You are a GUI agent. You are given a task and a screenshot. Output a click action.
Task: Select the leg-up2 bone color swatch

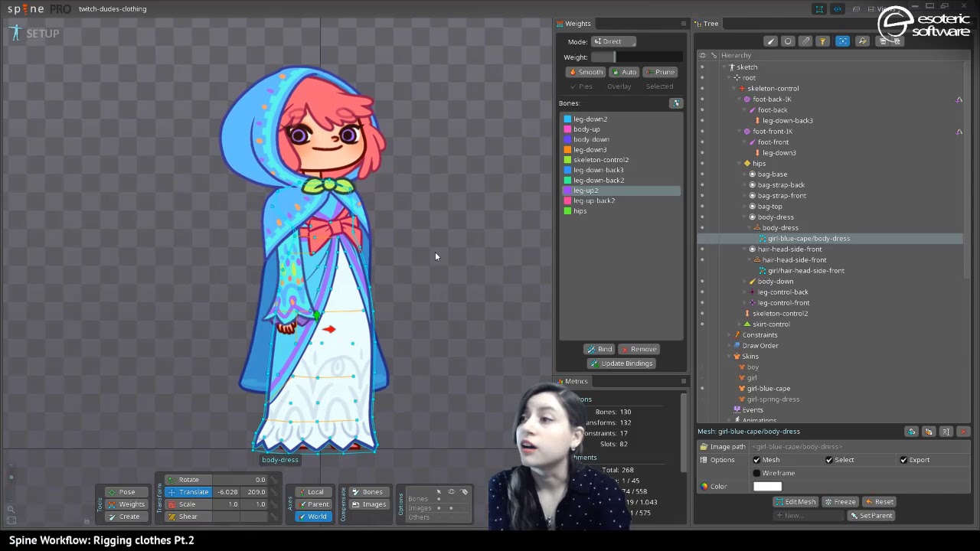click(x=567, y=191)
